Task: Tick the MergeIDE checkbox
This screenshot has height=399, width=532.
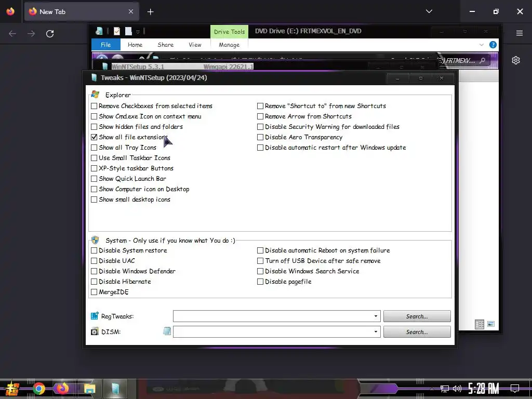Action: (94, 292)
